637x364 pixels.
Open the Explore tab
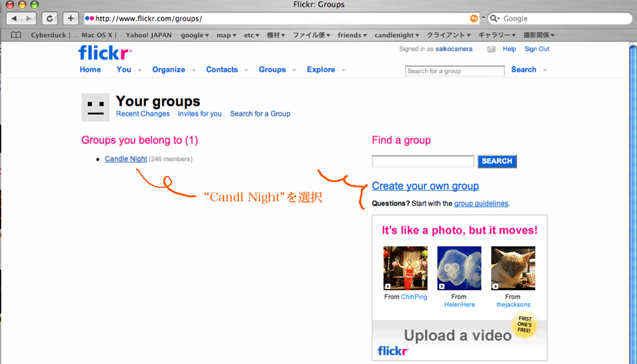(321, 69)
